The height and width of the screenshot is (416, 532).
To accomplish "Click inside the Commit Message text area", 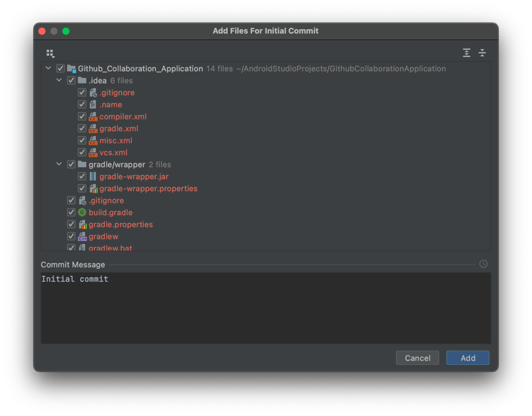I will click(266, 308).
